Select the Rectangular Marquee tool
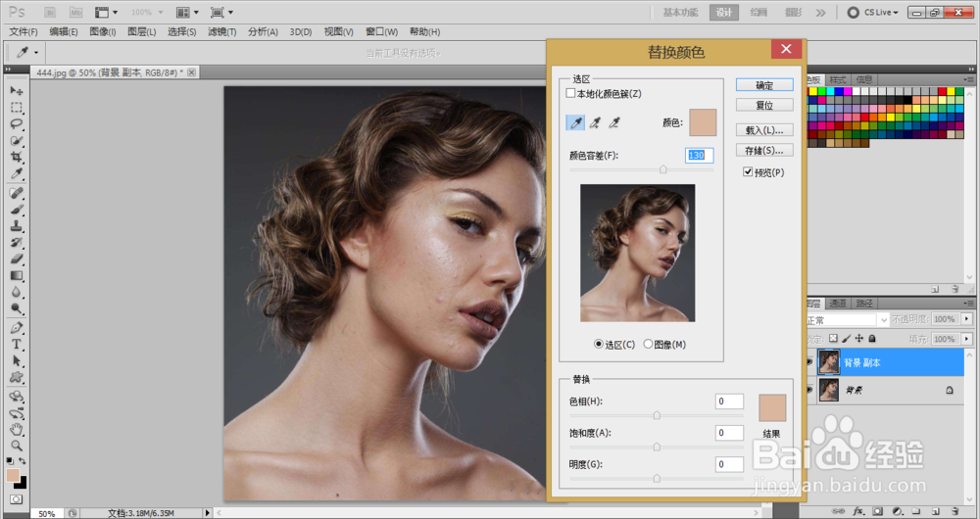Image resolution: width=980 pixels, height=519 pixels. click(17, 108)
